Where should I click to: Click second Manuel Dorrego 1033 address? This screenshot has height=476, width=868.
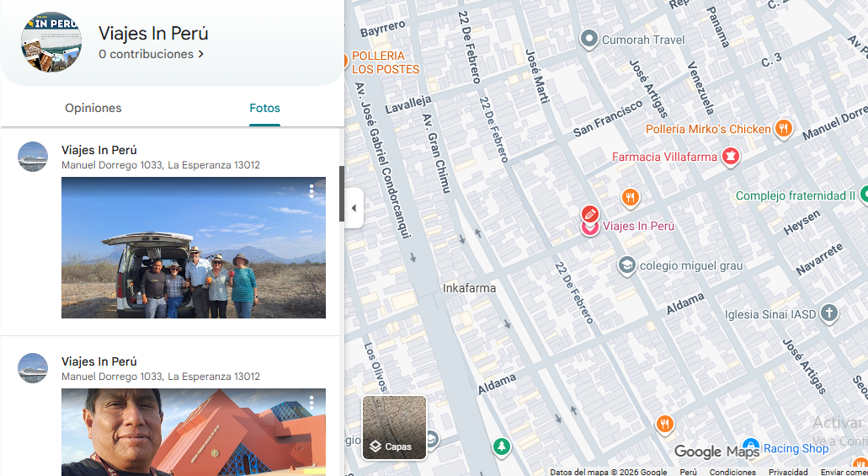[161, 377]
